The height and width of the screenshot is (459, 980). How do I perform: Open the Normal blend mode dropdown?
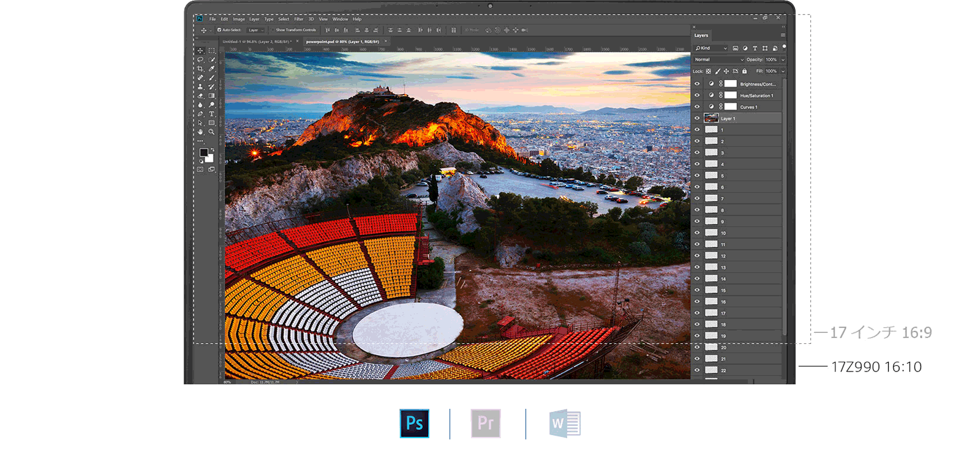click(x=719, y=59)
